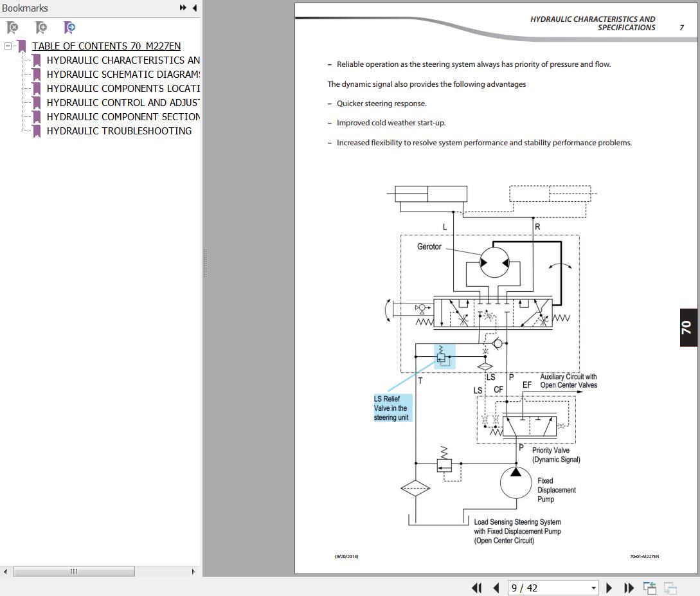The image size is (700, 596).
Task: Click the greyed next view navigation icon
Action: click(x=670, y=588)
